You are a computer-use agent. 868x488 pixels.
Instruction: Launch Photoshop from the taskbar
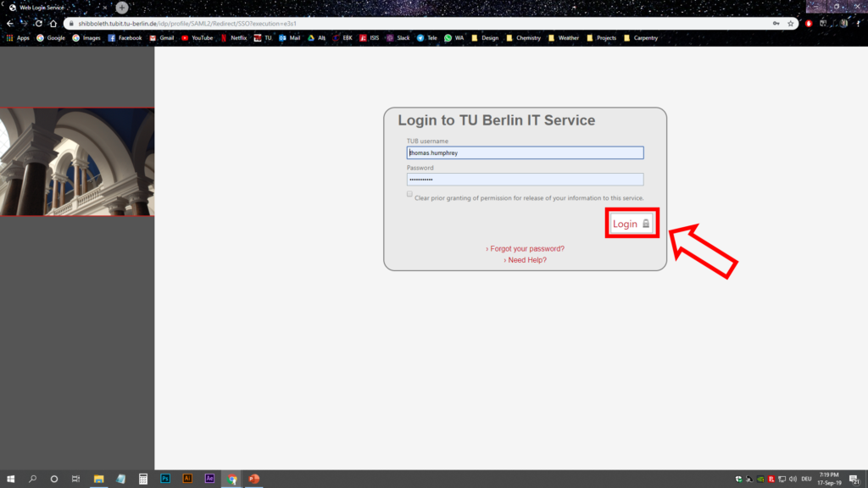[x=165, y=479]
